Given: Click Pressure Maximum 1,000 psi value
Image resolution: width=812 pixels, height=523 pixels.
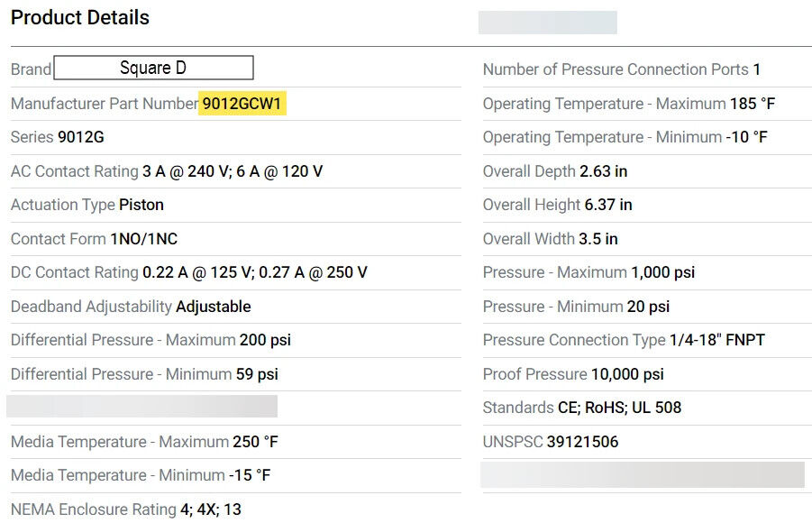Looking at the screenshot, I should [662, 272].
